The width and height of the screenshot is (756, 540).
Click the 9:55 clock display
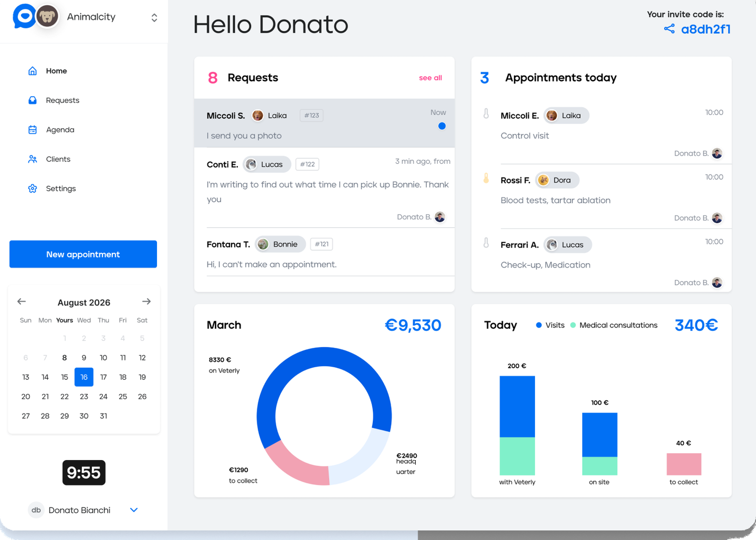tap(84, 473)
